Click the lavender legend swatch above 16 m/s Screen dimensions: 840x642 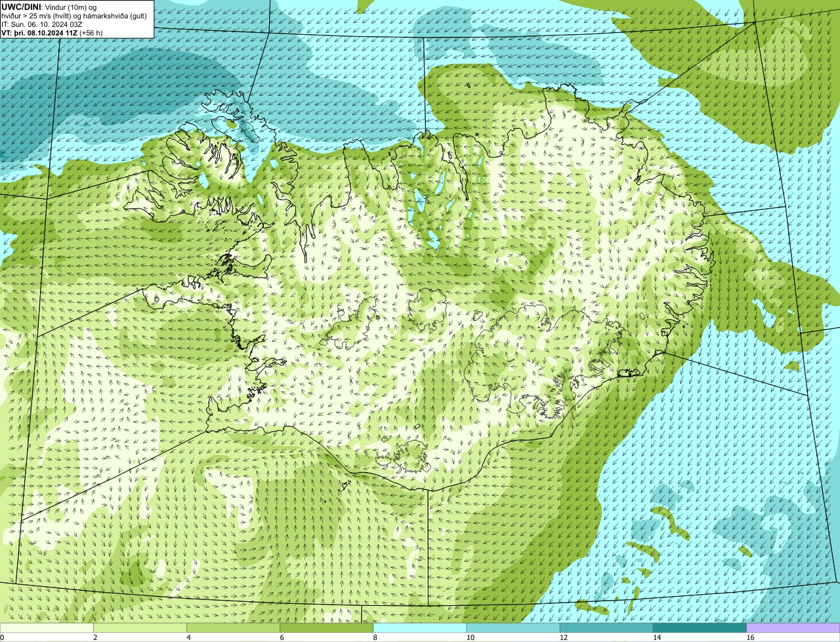[x=793, y=628]
